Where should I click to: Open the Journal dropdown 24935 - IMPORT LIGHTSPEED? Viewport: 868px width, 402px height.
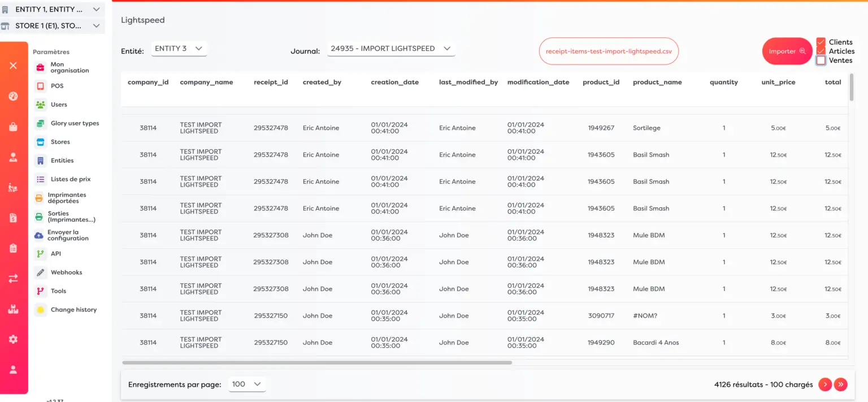[391, 49]
